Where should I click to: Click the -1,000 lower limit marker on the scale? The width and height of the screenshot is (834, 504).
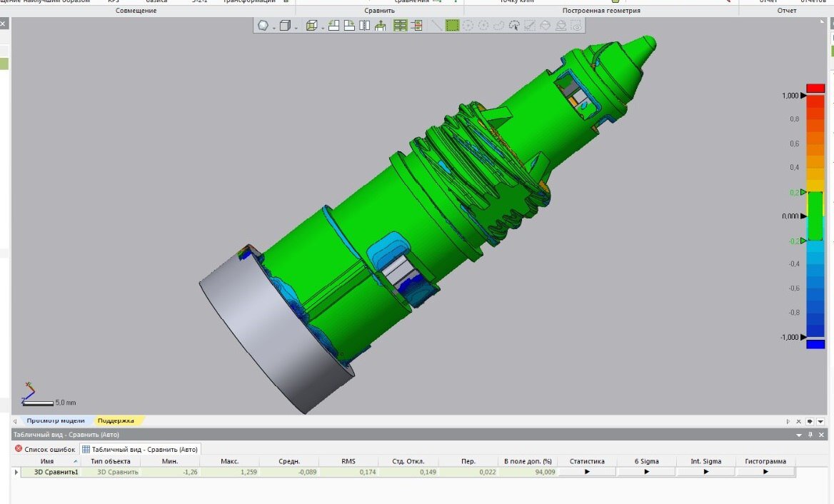point(804,337)
